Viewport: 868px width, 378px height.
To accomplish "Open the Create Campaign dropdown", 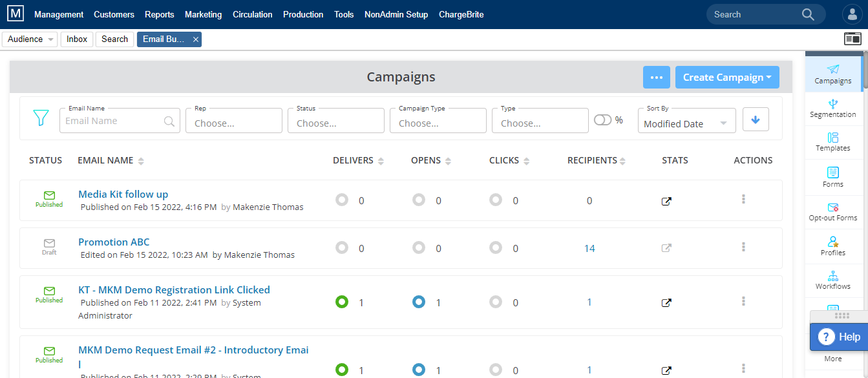I will click(727, 78).
